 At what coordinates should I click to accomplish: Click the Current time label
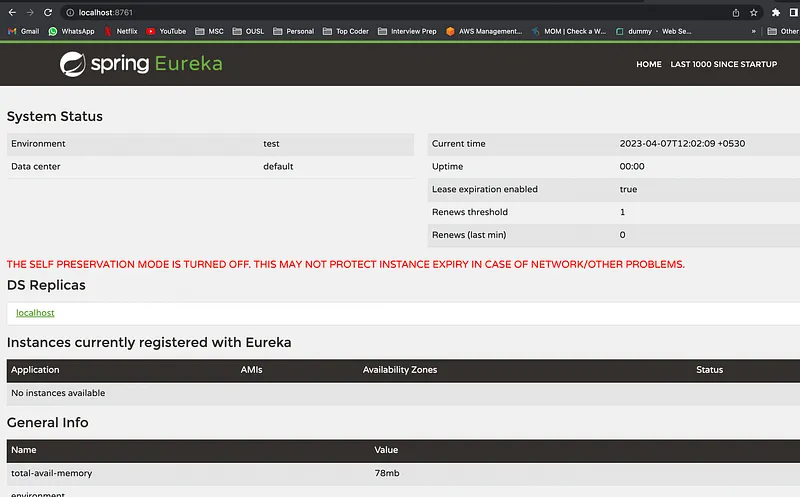(459, 144)
